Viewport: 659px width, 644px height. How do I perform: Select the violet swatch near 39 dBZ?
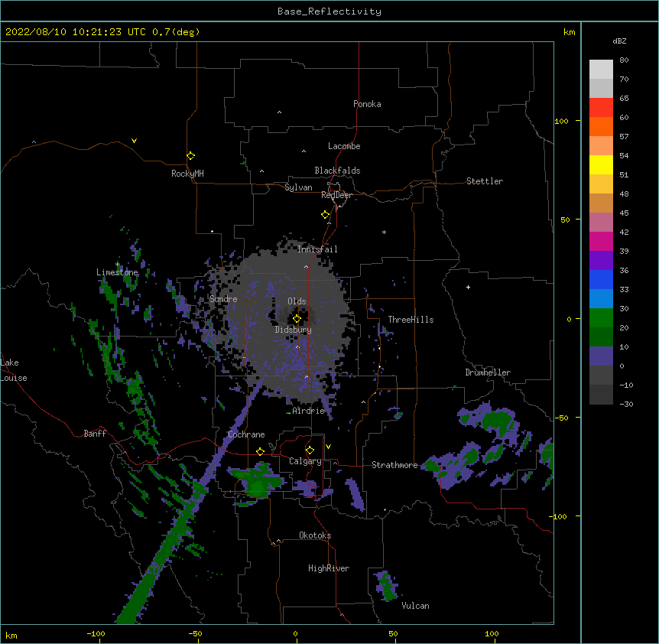click(601, 261)
